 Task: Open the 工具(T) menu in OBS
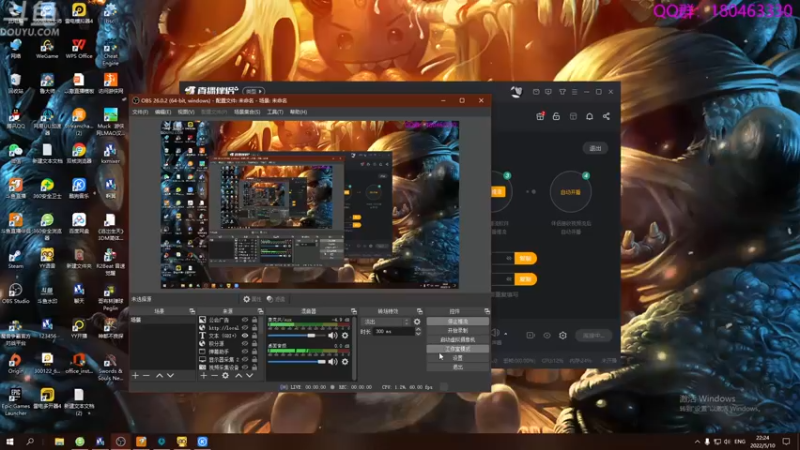tap(275, 112)
